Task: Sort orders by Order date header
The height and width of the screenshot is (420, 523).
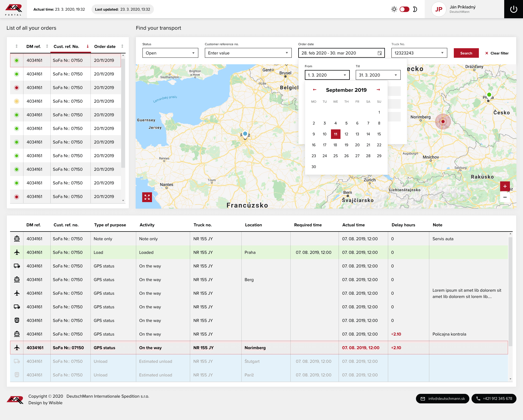Action: [105, 47]
